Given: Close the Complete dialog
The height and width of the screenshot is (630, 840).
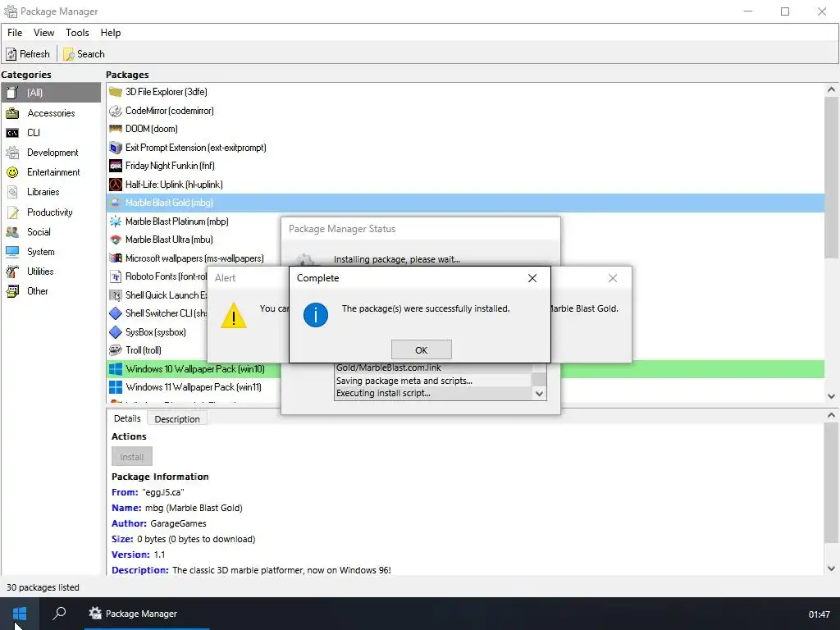Looking at the screenshot, I should click(532, 278).
